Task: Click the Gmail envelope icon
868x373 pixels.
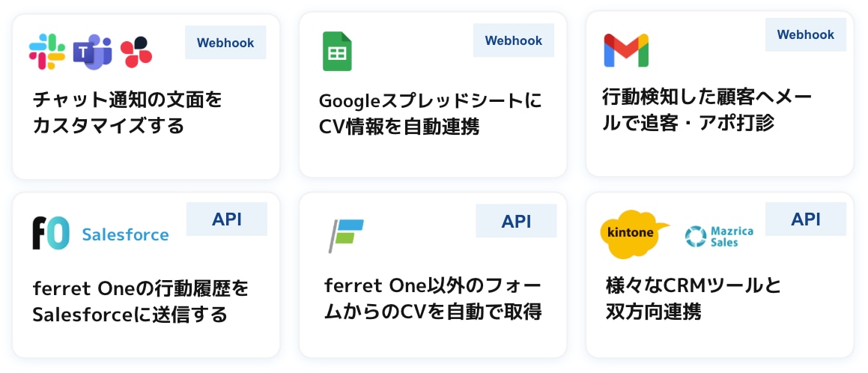Action: tap(626, 50)
